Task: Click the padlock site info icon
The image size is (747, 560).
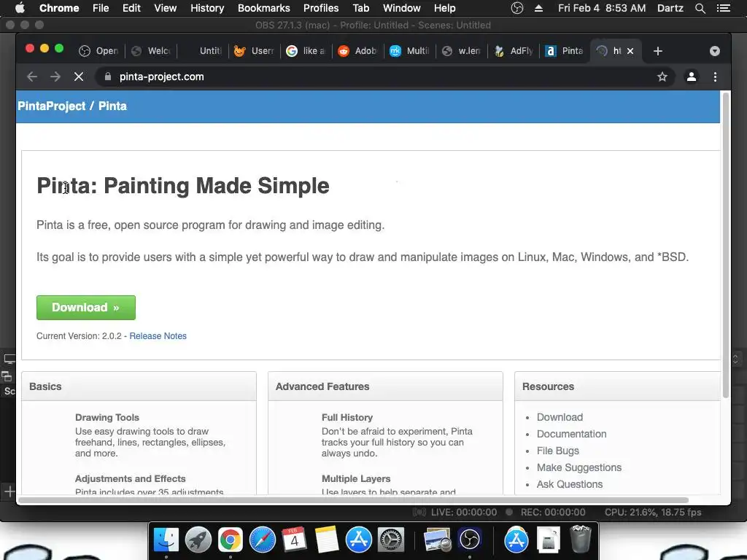Action: click(x=108, y=77)
